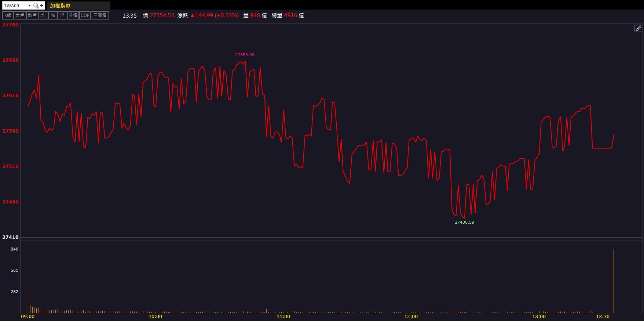Click into the TWA00 symbol input field
The width and height of the screenshot is (644, 321).
pyautogui.click(x=15, y=6)
